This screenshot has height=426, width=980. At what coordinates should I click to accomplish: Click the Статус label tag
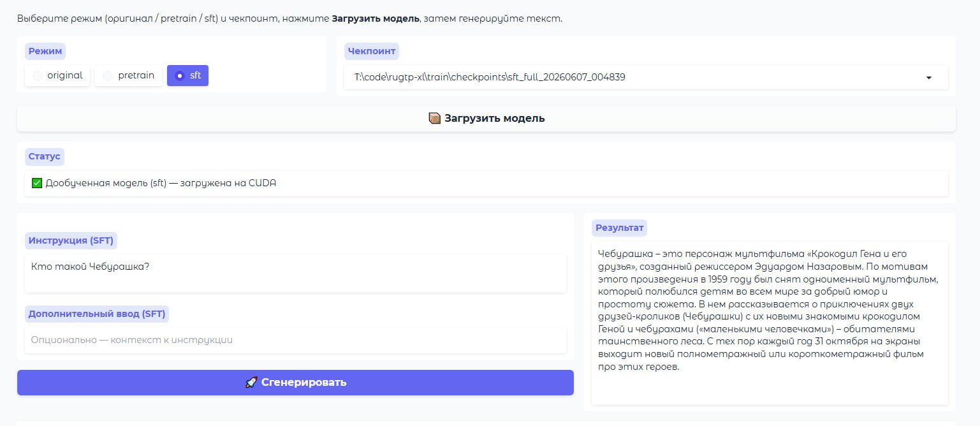click(x=45, y=156)
